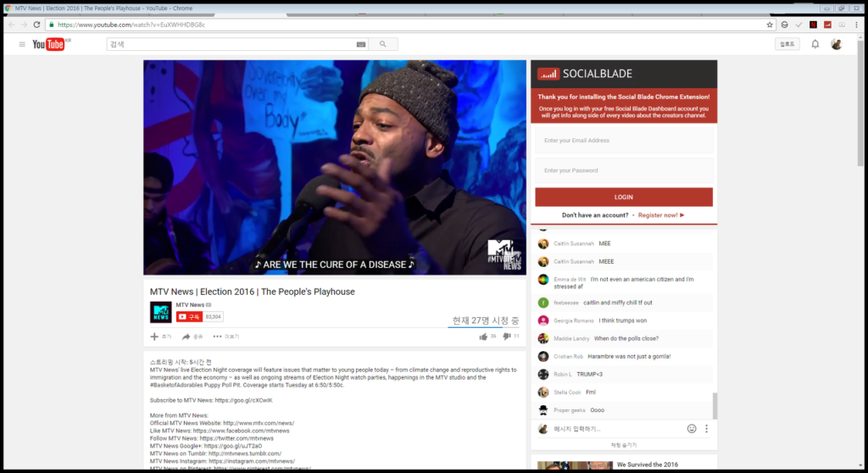Open the notifications bell
Image resolution: width=868 pixels, height=473 pixels.
pyautogui.click(x=815, y=44)
